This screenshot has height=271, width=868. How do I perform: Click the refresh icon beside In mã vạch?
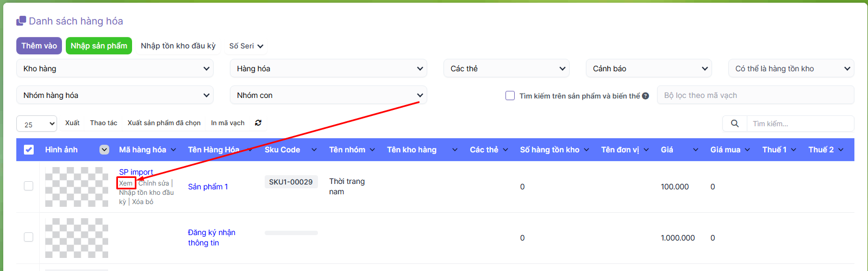click(x=258, y=123)
